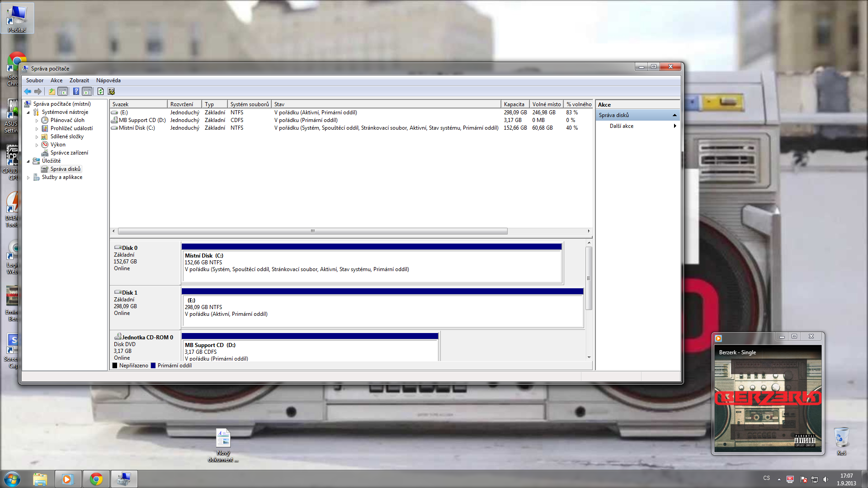Screen dimensions: 868x488
Task: Expand the Plánovač úloh node
Action: coord(37,121)
